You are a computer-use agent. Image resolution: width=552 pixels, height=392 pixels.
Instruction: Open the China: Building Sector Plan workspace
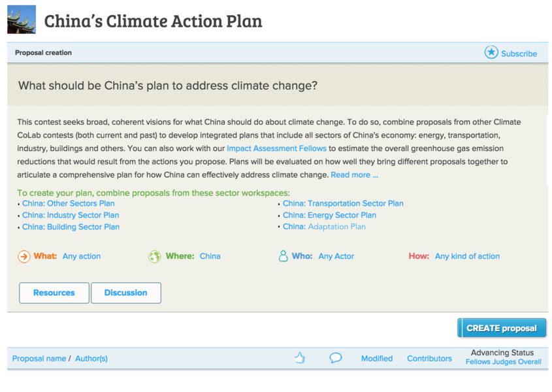click(x=71, y=227)
